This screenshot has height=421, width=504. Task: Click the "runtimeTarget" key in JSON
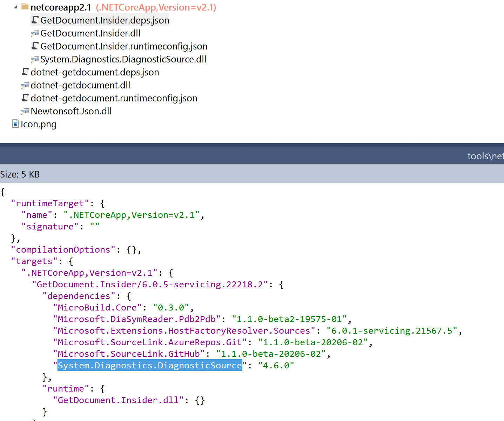(50, 203)
